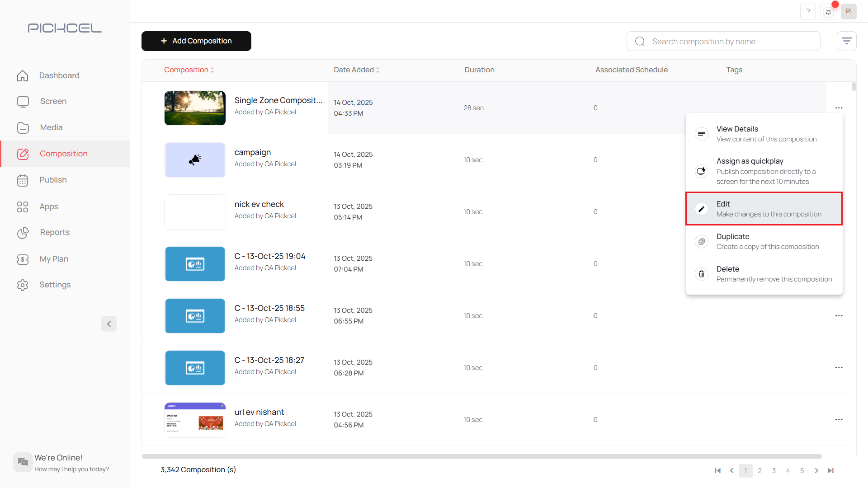
Task: Click the Assign as quickplay icon
Action: pos(701,171)
